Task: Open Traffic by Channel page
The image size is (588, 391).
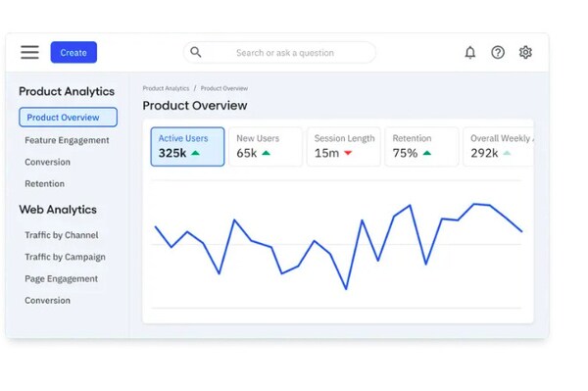Action: tap(62, 235)
